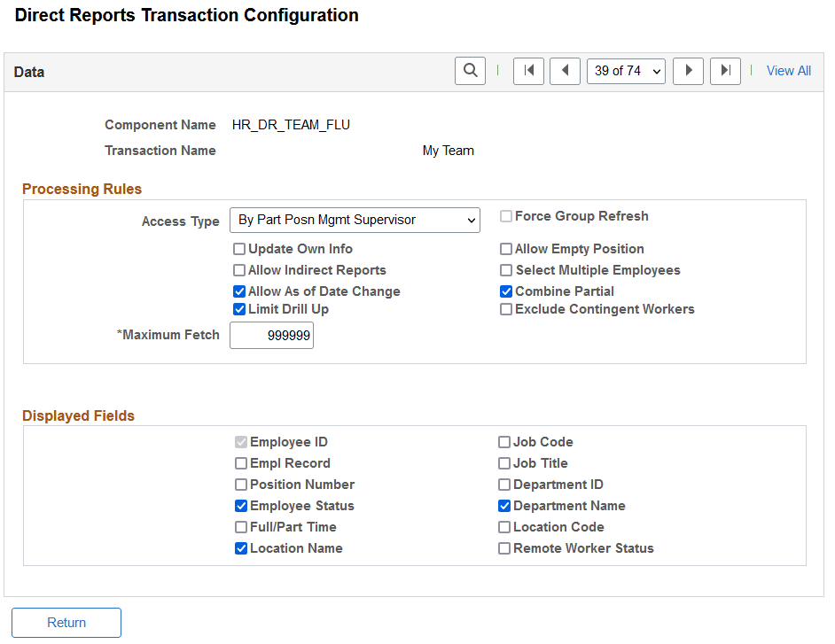Enable Allow Empty Position
Screen dimensions: 835x644
click(x=506, y=249)
